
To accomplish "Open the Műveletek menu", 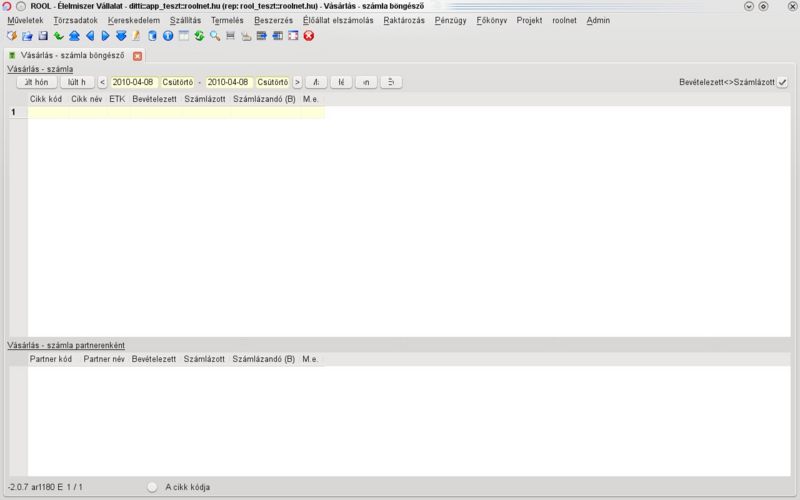I will pyautogui.click(x=25, y=20).
